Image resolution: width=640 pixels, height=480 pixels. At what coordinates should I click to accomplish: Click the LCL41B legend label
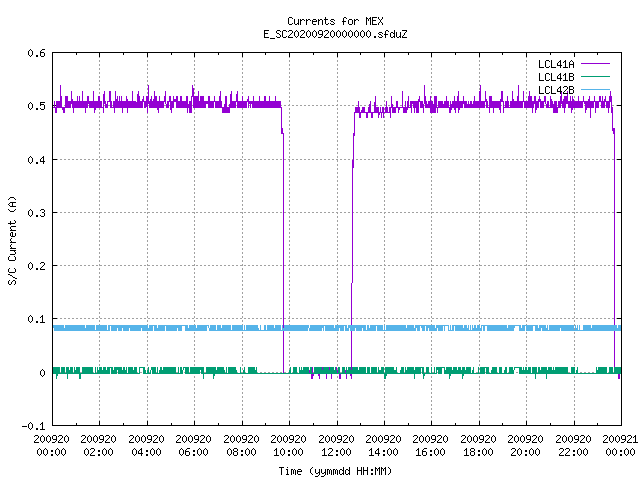click(556, 77)
